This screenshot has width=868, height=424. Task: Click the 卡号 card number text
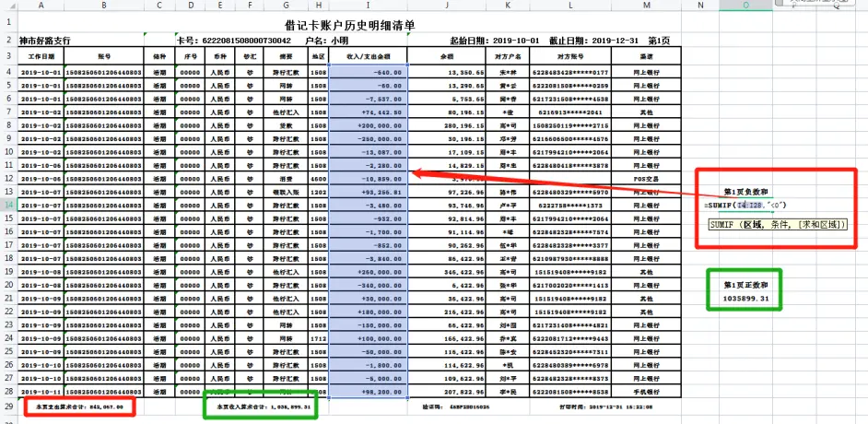pos(234,41)
